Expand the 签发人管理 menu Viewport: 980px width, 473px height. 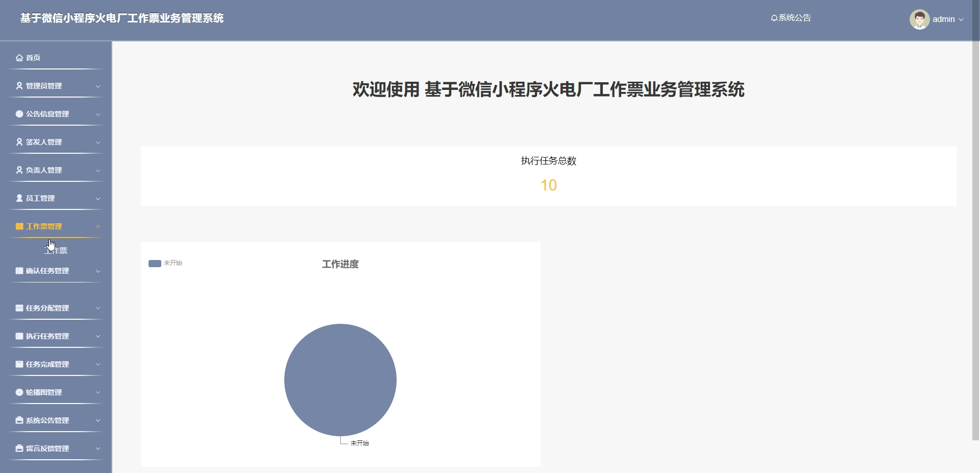[56, 142]
